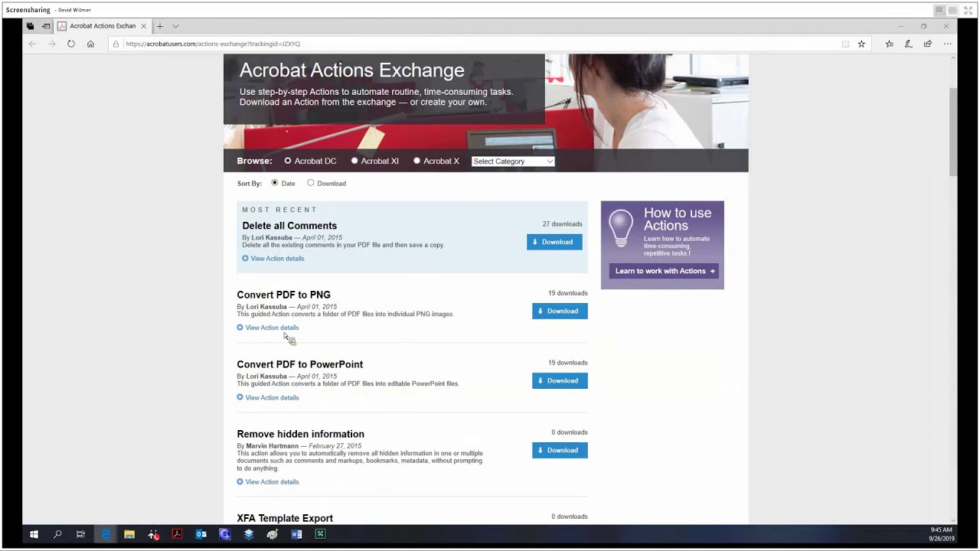Download the Convert PDF to PNG action

click(560, 311)
